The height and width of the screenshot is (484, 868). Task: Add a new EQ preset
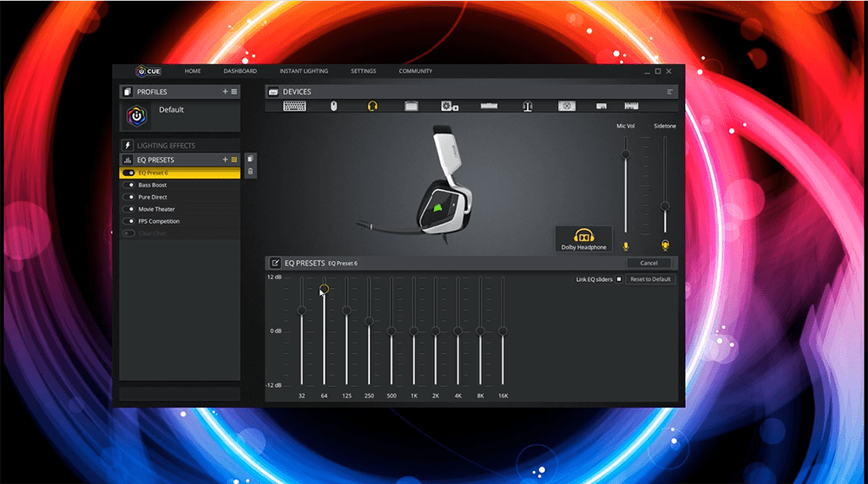pyautogui.click(x=226, y=160)
